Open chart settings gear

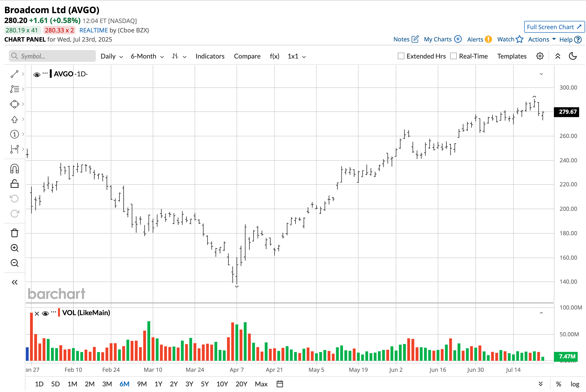(x=540, y=56)
